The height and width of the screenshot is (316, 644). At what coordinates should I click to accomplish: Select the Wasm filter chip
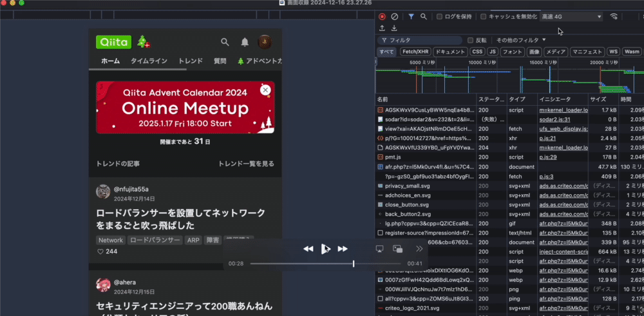click(632, 52)
